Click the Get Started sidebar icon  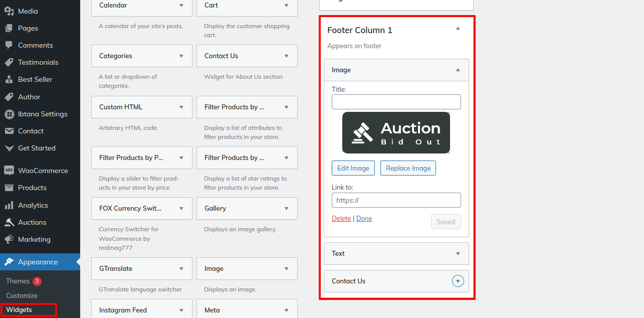click(9, 148)
